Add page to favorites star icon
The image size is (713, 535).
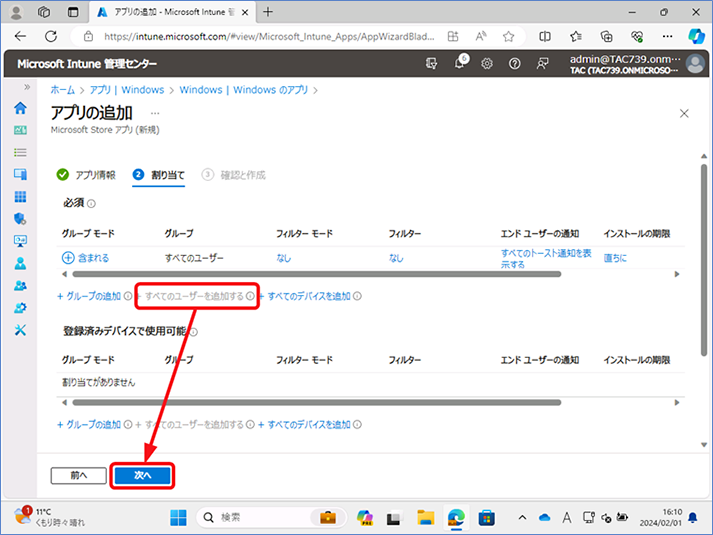click(508, 36)
